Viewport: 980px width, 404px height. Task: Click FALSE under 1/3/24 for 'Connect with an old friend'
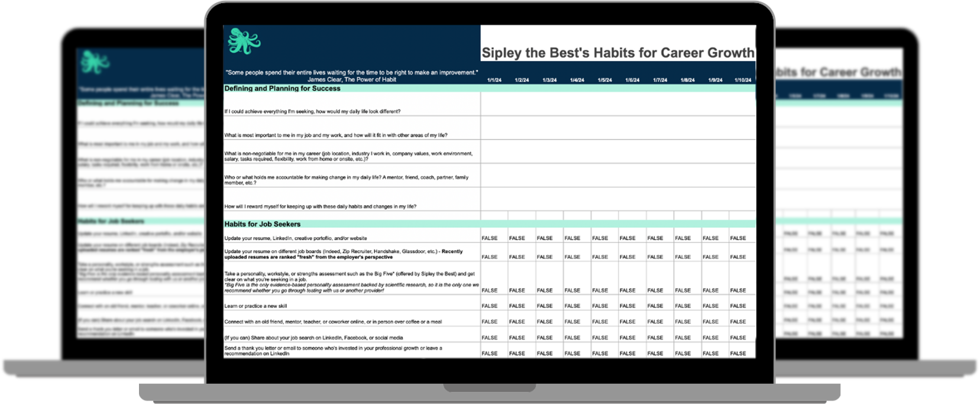(x=545, y=322)
